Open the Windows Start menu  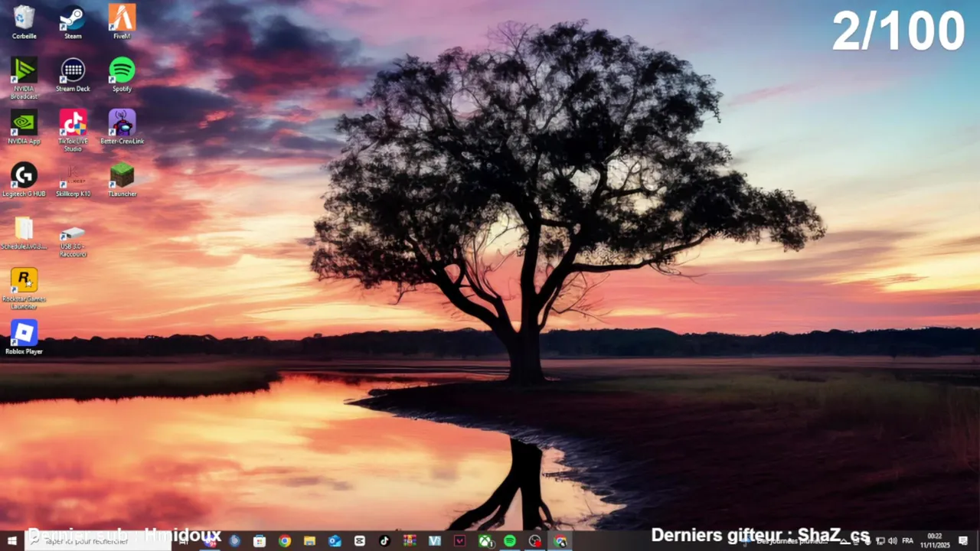click(11, 541)
